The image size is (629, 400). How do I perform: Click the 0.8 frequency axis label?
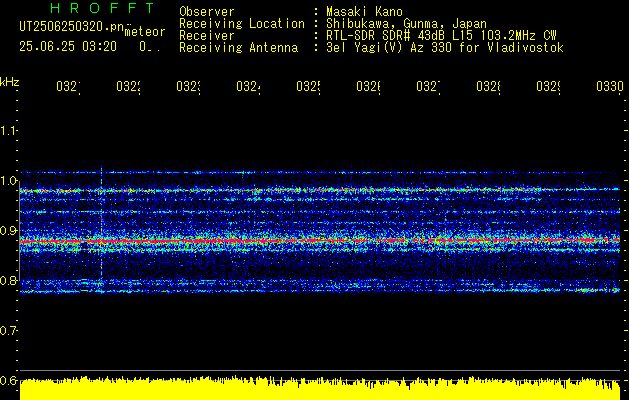point(8,280)
